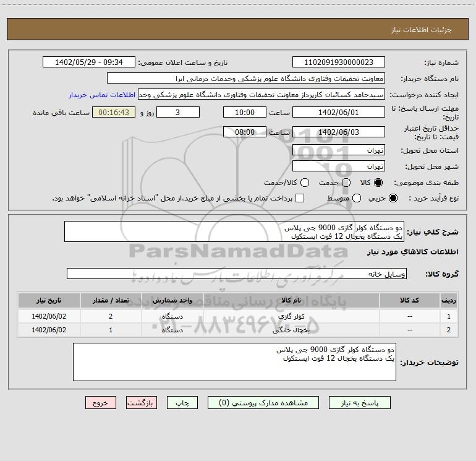
Task: Select the 'کالا' radio button
Action: (x=378, y=183)
